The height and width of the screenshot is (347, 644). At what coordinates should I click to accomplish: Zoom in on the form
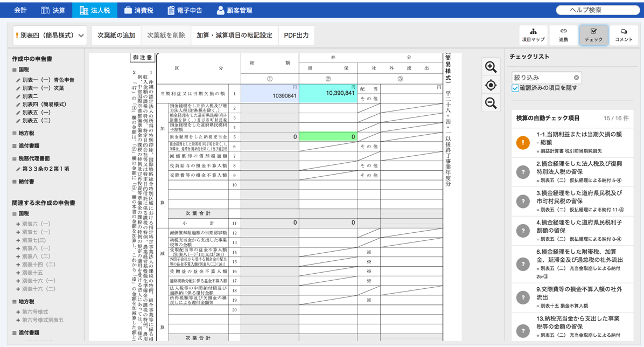[491, 67]
